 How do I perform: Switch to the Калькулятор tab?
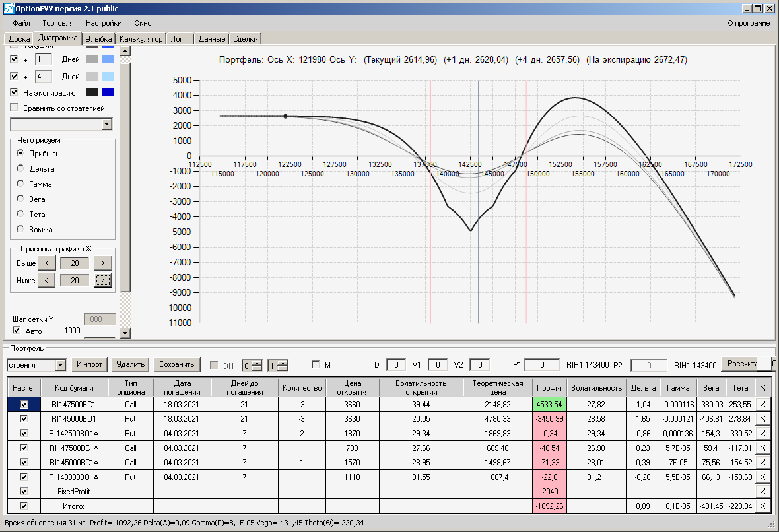[x=141, y=39]
